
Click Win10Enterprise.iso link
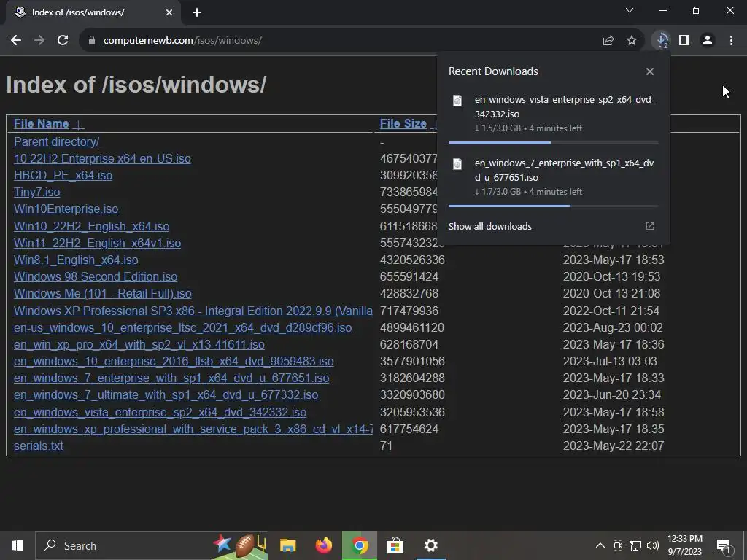coord(66,209)
